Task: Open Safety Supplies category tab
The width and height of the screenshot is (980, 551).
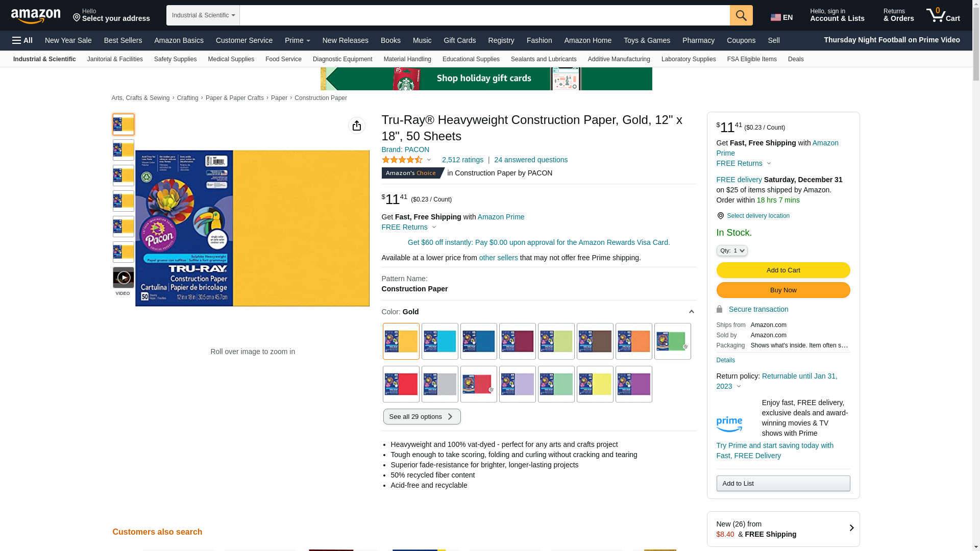Action: (175, 59)
